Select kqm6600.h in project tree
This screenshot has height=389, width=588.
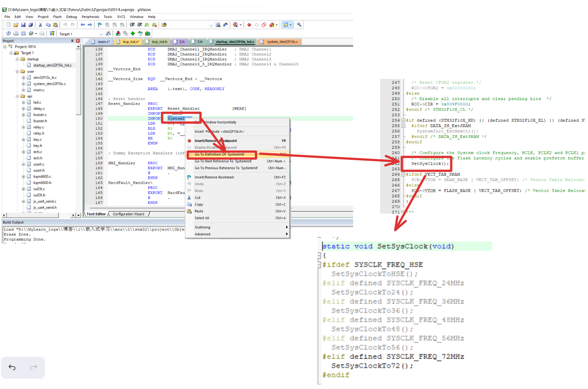coord(42,183)
